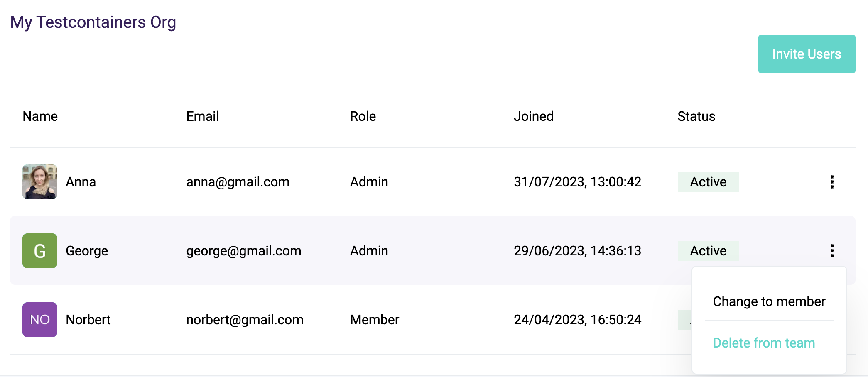Sort by the Name column header
The image size is (868, 377).
[x=40, y=116]
